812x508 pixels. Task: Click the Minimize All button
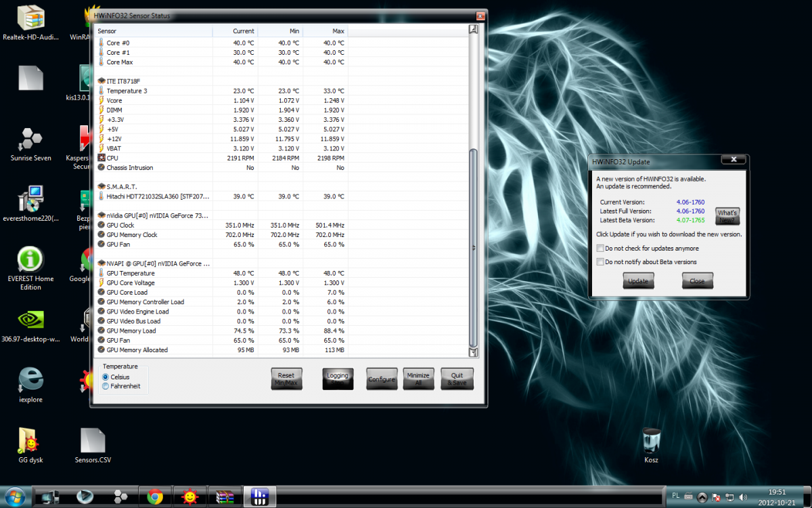point(418,379)
